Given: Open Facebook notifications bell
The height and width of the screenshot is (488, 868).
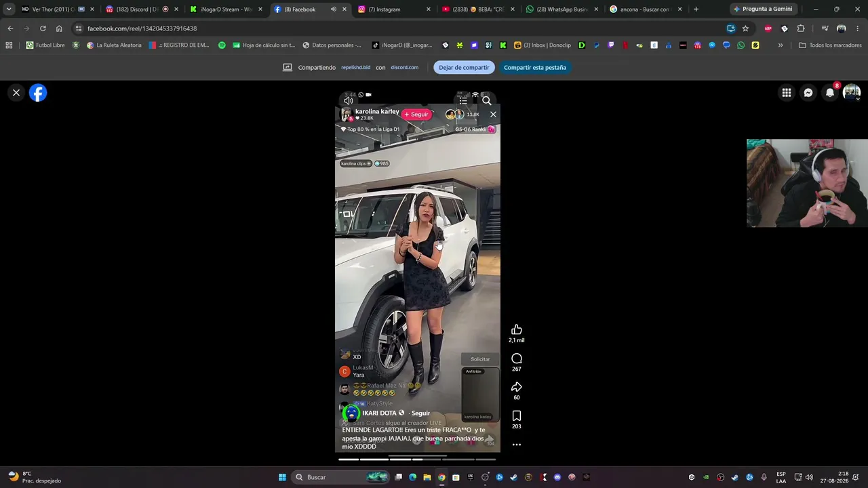Looking at the screenshot, I should coord(830,93).
